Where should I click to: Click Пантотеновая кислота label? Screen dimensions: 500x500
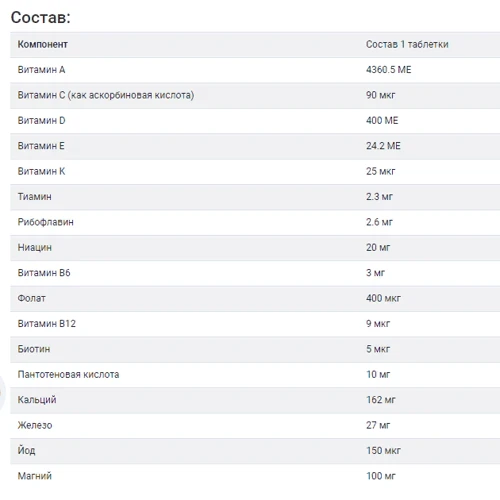tap(68, 375)
